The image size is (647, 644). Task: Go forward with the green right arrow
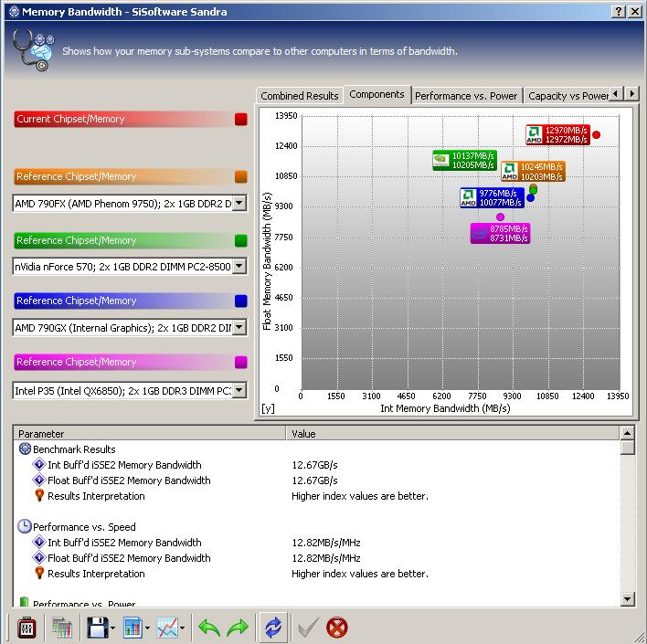[x=238, y=628]
